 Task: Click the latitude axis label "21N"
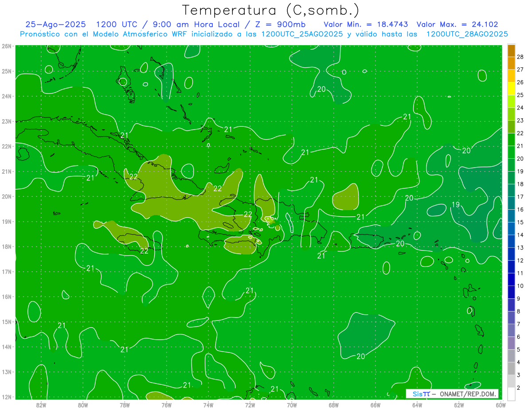point(7,171)
